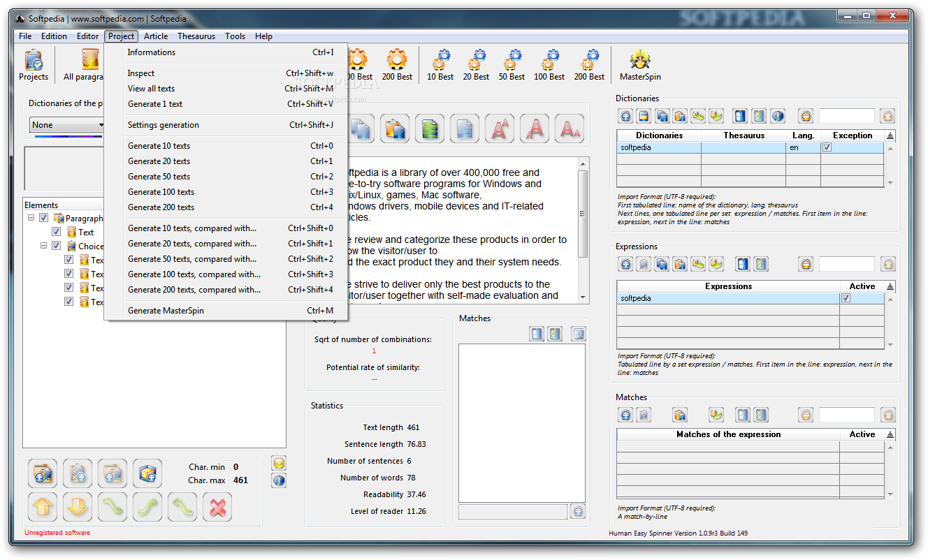Click first book icon in center Matches panel
Image resolution: width=928 pixels, height=560 pixels.
point(537,334)
